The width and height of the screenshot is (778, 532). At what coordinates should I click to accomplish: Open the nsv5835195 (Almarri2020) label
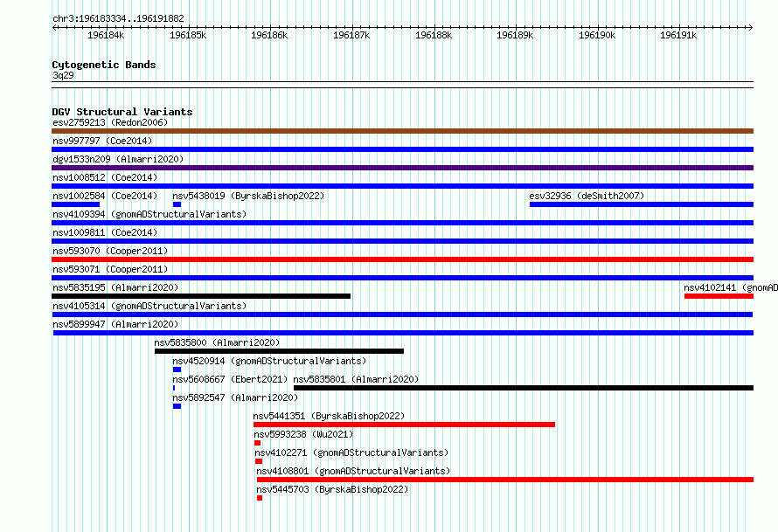pyautogui.click(x=115, y=287)
